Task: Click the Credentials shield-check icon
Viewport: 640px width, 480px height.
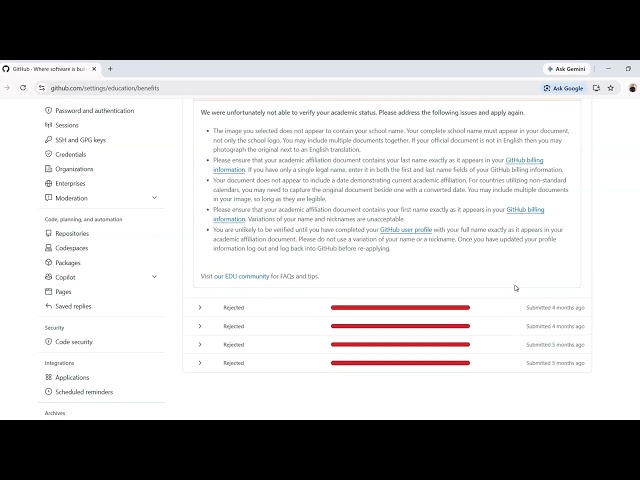Action: click(x=49, y=154)
